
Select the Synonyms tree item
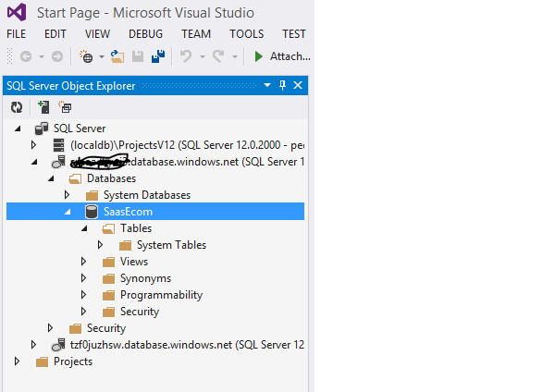[x=145, y=278]
